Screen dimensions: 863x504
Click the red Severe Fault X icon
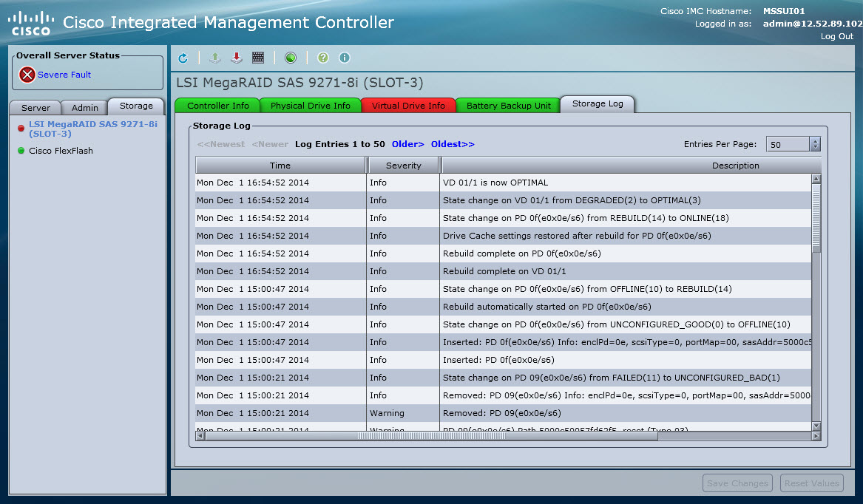27,75
